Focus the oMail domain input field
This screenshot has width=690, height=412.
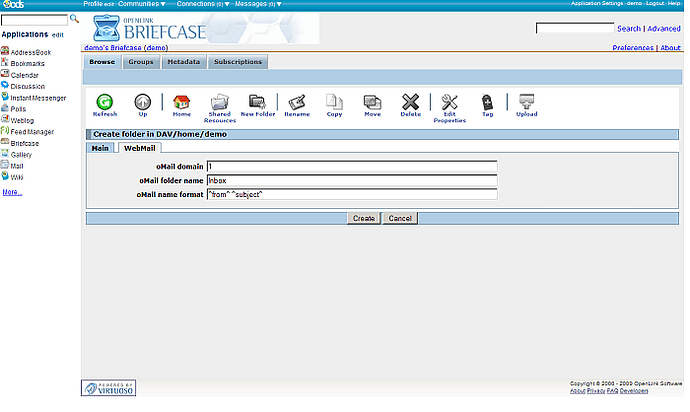click(352, 166)
